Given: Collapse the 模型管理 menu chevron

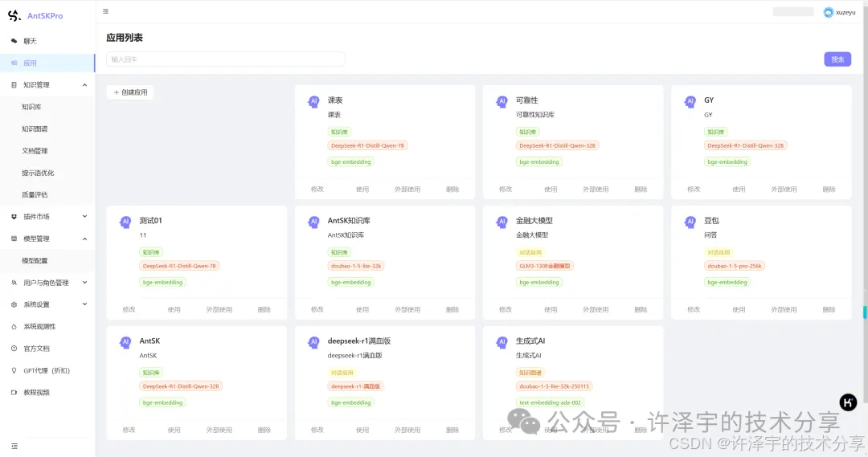Looking at the screenshot, I should pos(84,239).
